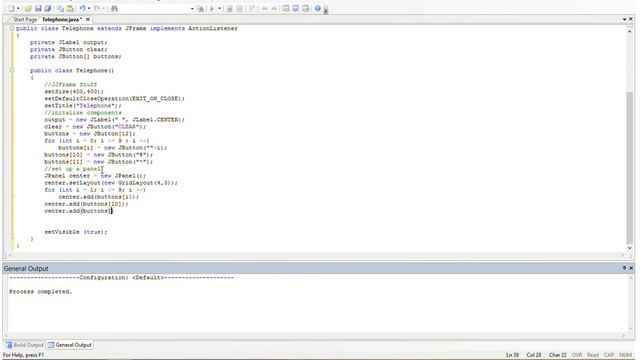
Task: Click the 'center.add(buttons[10]);' line
Action: (x=86, y=204)
